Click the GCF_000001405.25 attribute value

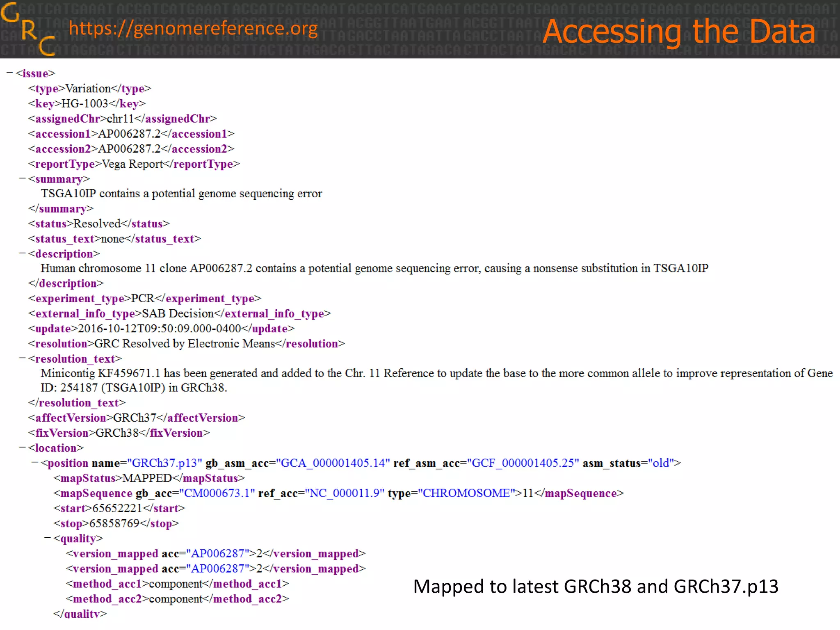point(523,463)
